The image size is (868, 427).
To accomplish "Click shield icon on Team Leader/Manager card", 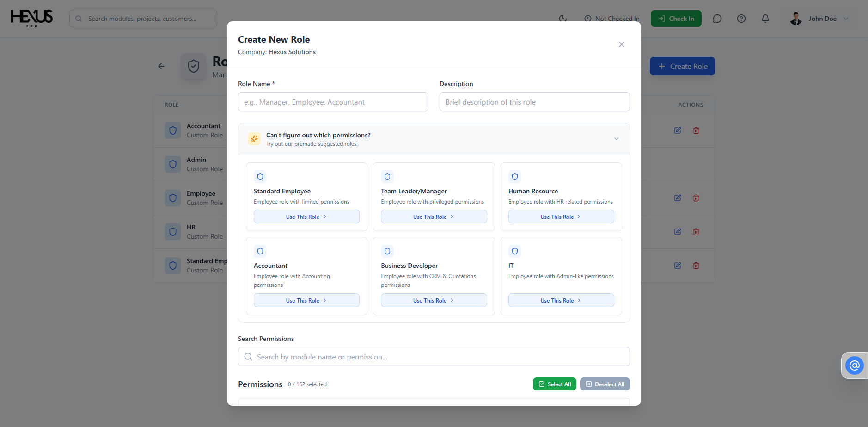I will coord(387,177).
